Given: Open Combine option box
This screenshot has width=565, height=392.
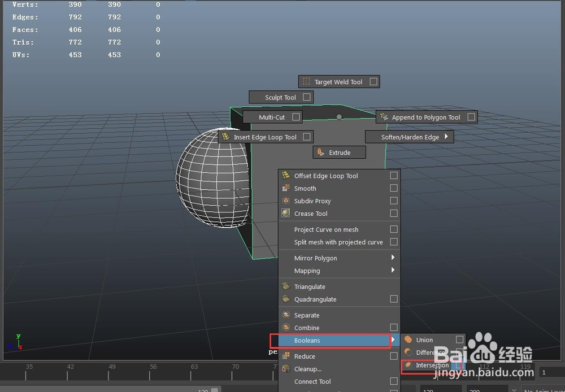Looking at the screenshot, I should [394, 328].
